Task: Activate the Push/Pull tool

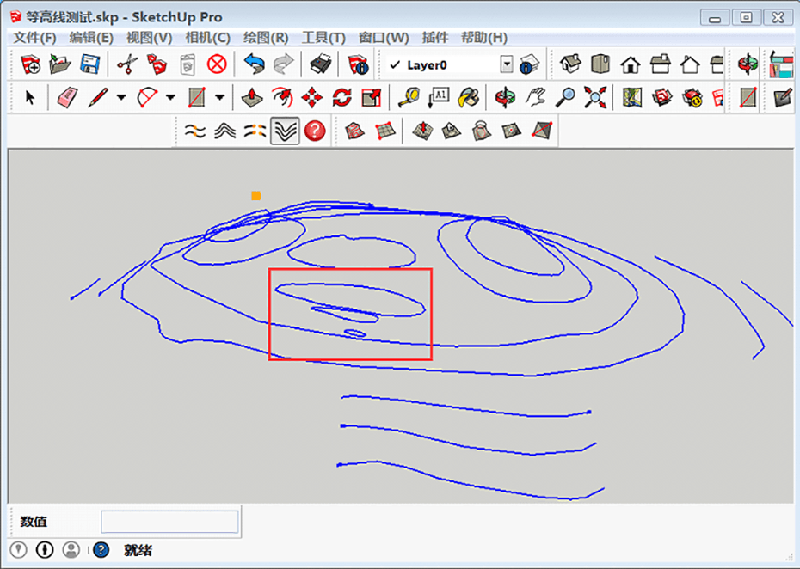Action: click(x=252, y=97)
